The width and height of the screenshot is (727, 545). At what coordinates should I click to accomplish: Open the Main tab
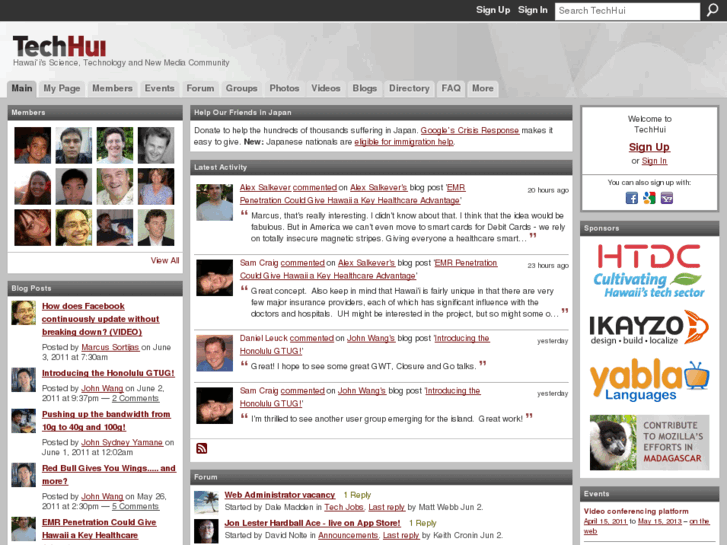click(22, 88)
